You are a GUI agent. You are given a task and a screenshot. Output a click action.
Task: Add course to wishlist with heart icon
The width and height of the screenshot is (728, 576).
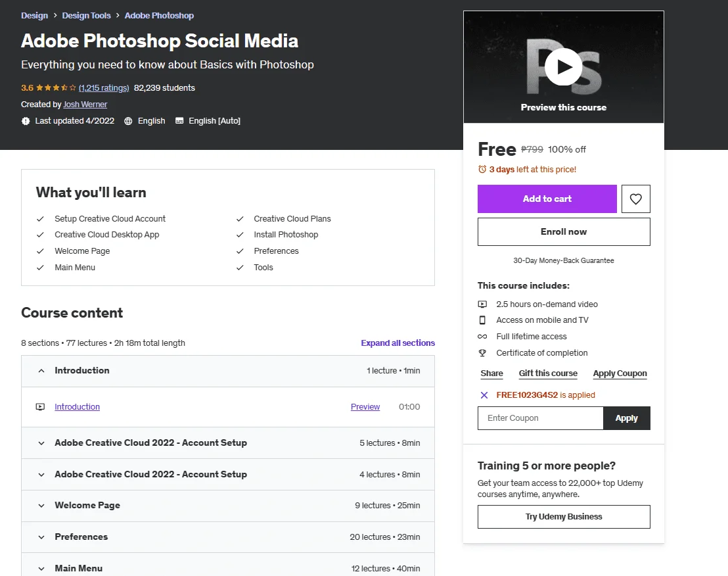click(x=635, y=199)
